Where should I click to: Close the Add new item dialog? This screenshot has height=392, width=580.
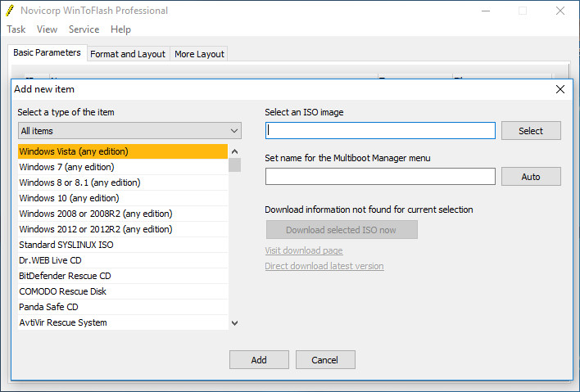click(x=560, y=89)
